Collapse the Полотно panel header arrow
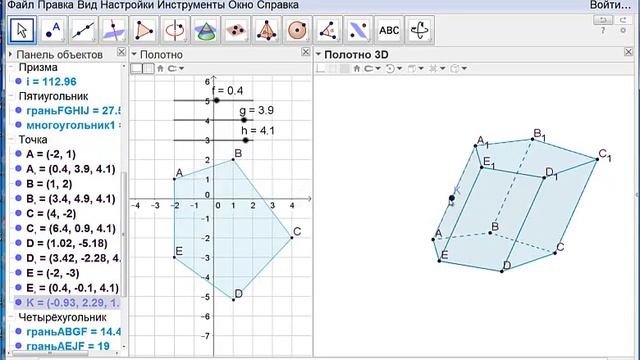The height and width of the screenshot is (360, 640). (133, 54)
